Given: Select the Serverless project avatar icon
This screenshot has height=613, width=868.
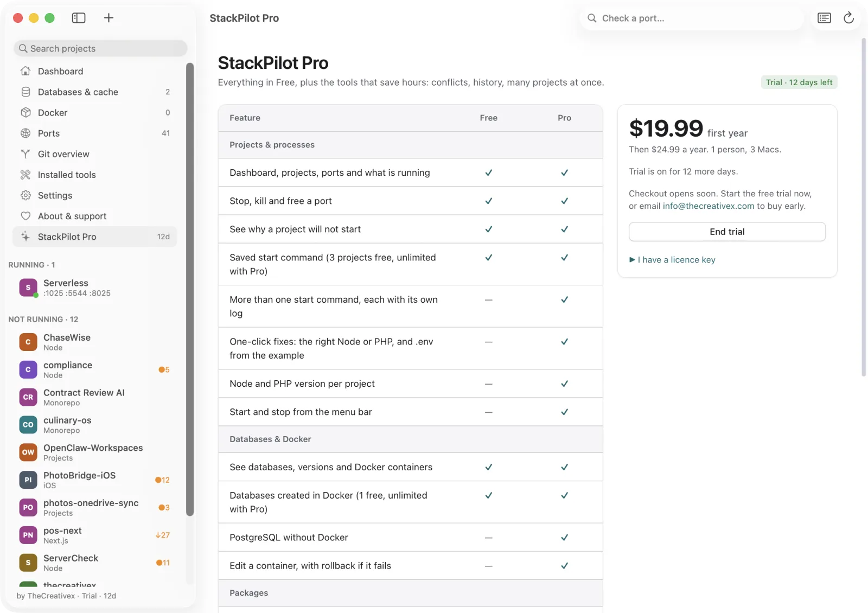Looking at the screenshot, I should pyautogui.click(x=28, y=288).
